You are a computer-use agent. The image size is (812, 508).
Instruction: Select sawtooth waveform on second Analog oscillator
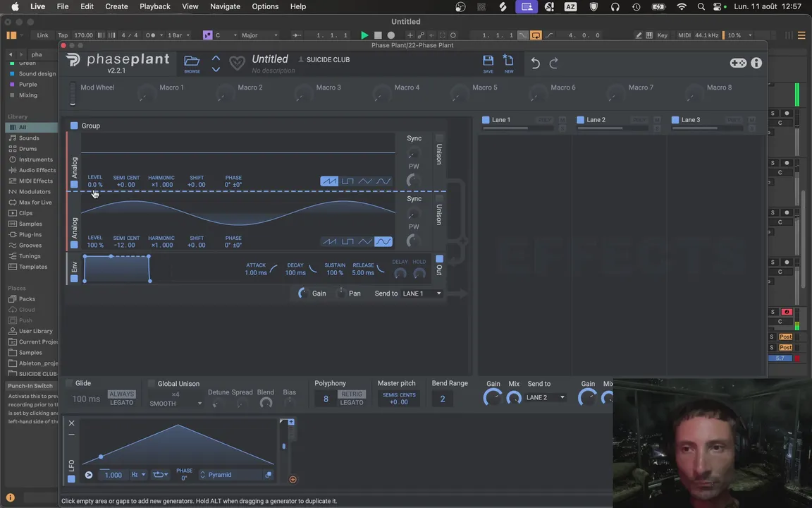[x=329, y=241]
